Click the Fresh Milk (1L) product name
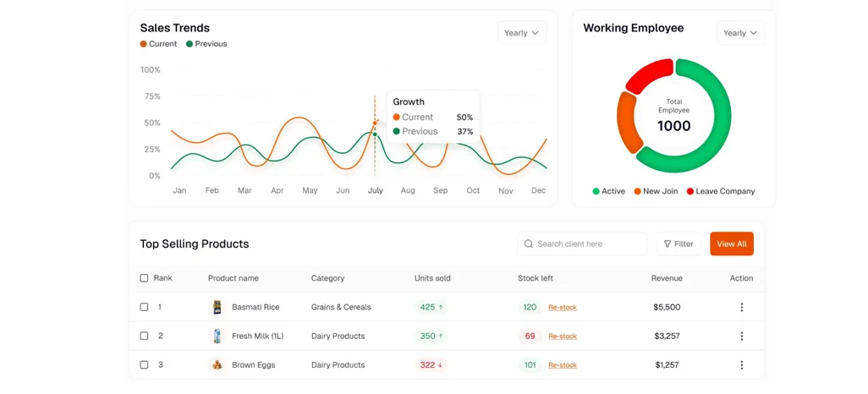The width and height of the screenshot is (868, 394). click(x=257, y=336)
